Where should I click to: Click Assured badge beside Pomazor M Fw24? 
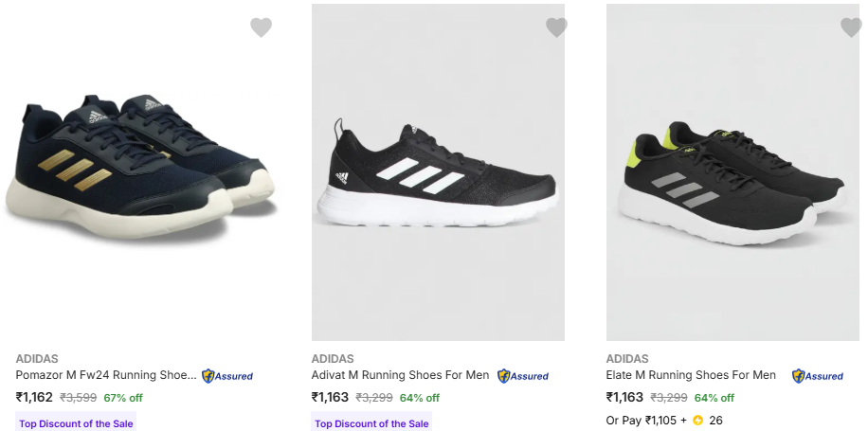pyautogui.click(x=227, y=376)
